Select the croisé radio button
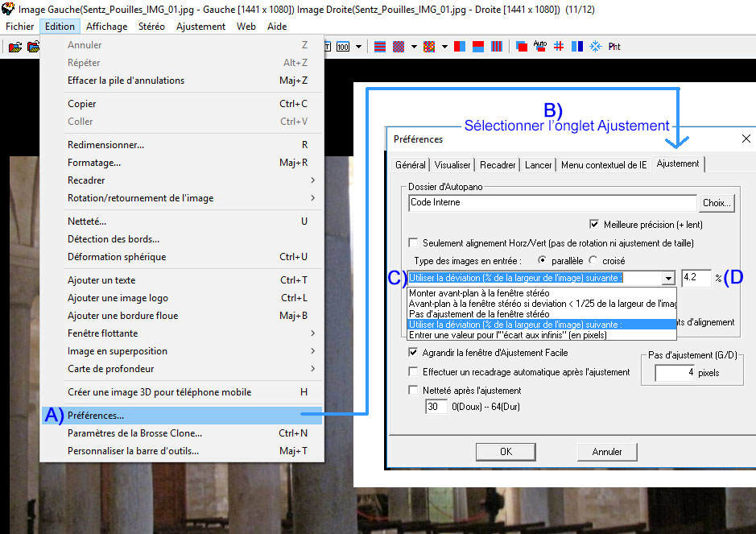 tap(593, 261)
